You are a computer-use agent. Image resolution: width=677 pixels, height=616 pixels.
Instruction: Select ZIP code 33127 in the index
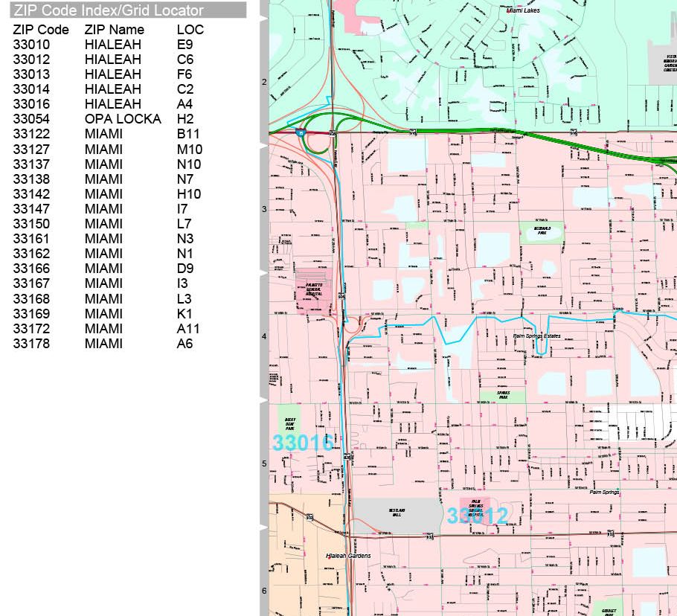31,150
